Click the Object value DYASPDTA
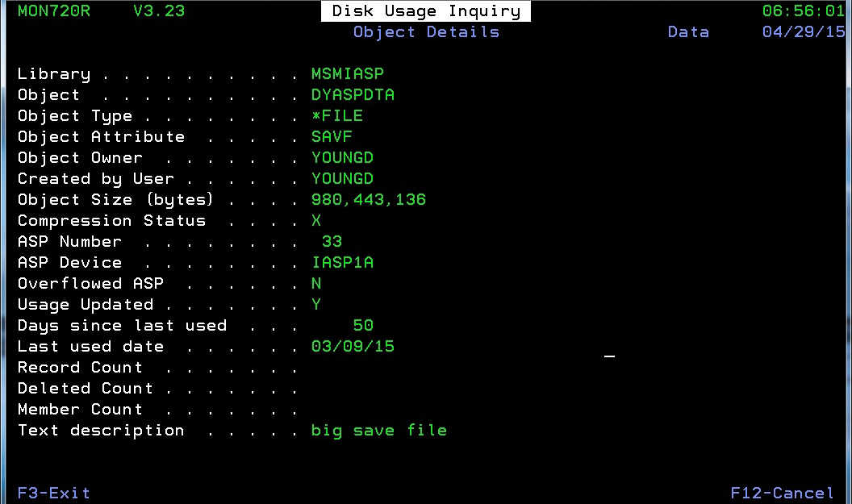The height and width of the screenshot is (504, 852). coord(353,95)
